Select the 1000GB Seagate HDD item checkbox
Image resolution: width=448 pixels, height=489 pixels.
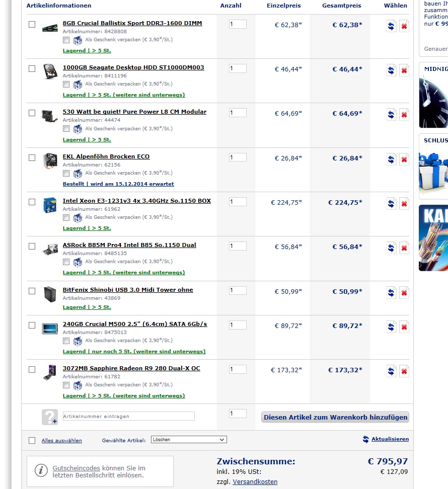point(32,68)
